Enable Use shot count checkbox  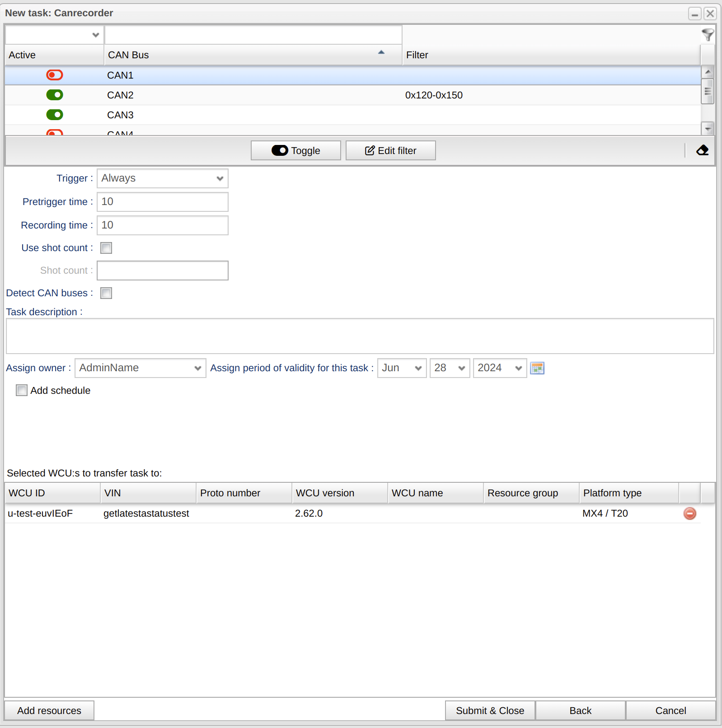pyautogui.click(x=106, y=248)
